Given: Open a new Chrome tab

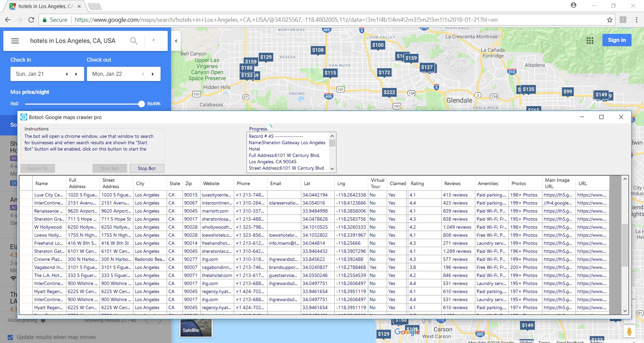Looking at the screenshot, I should (x=95, y=6).
